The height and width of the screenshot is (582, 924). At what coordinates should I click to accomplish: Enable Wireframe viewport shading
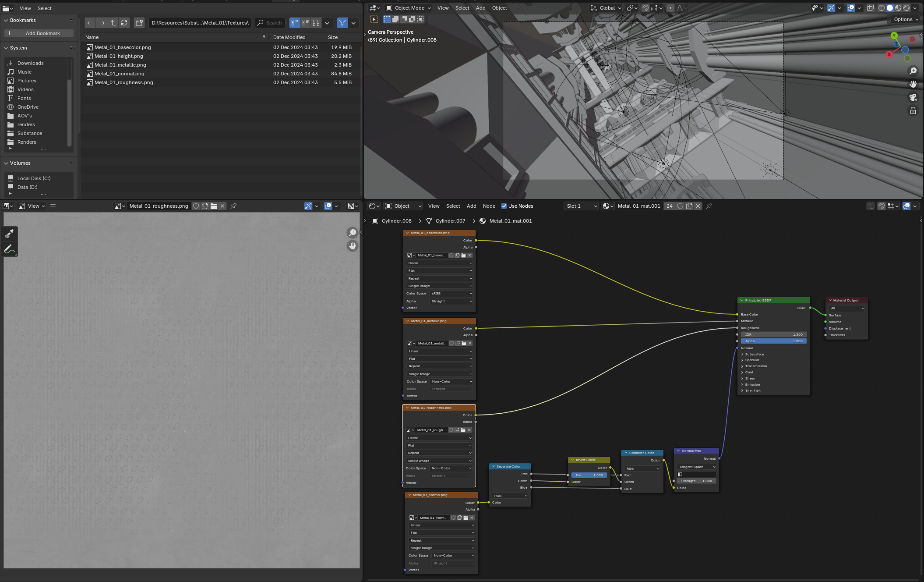point(882,8)
